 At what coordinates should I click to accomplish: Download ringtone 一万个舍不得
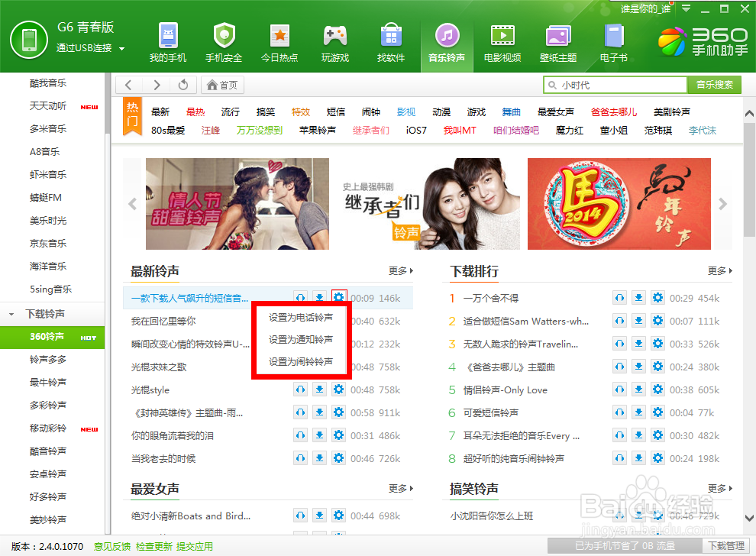[638, 298]
